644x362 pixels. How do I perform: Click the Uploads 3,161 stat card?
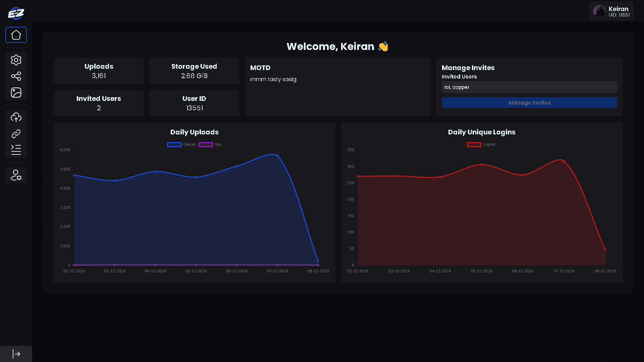tap(99, 71)
